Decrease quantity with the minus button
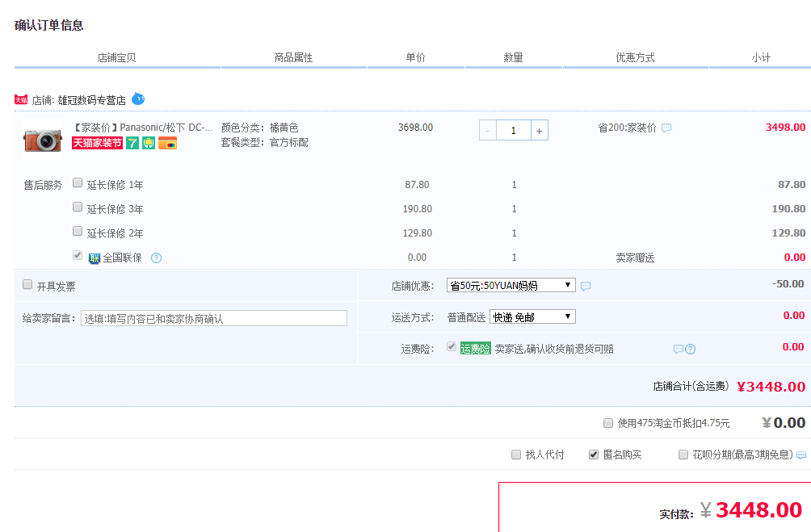The image size is (811, 532). click(x=488, y=130)
